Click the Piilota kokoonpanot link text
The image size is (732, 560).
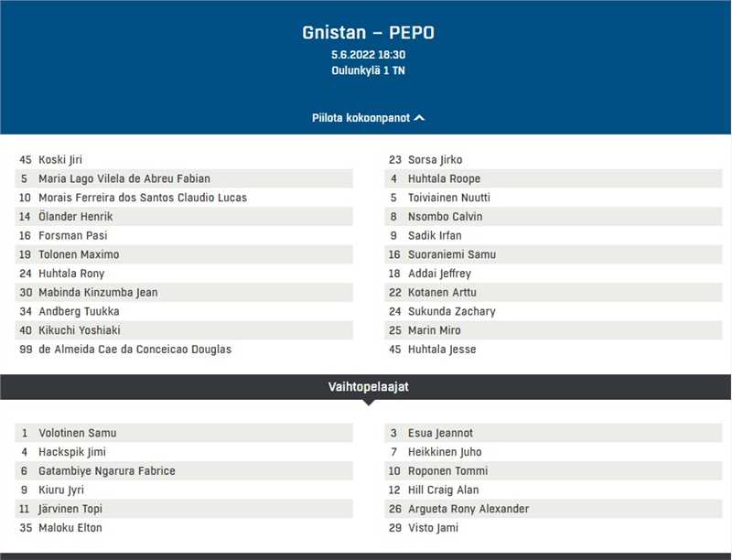click(x=361, y=118)
